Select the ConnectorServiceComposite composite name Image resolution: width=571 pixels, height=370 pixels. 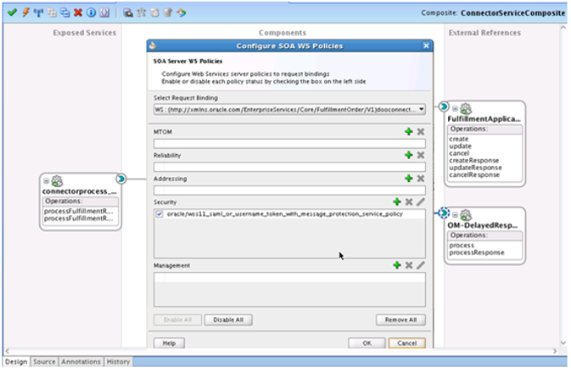click(513, 13)
